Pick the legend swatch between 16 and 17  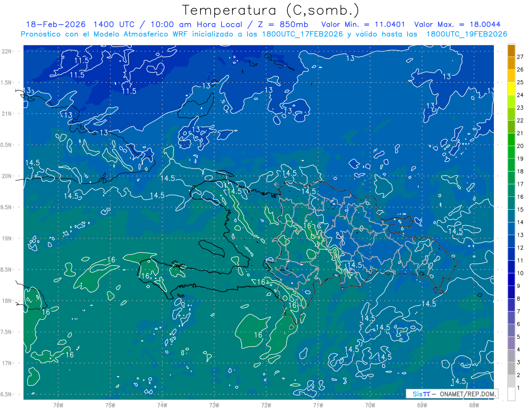coord(511,190)
